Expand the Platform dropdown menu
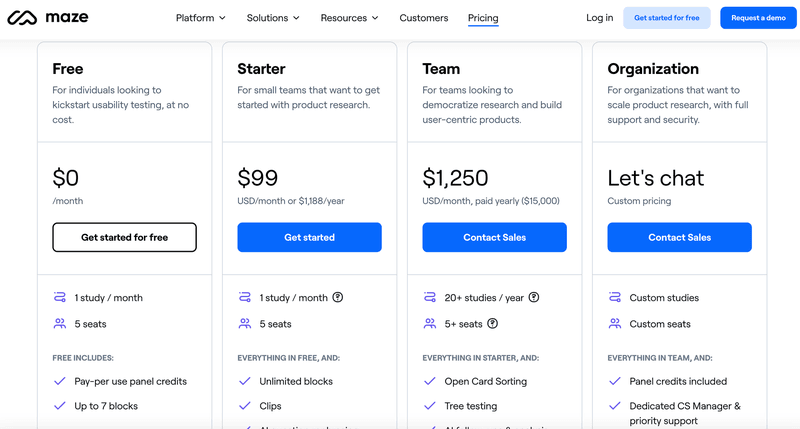This screenshot has height=429, width=800. pyautogui.click(x=200, y=18)
